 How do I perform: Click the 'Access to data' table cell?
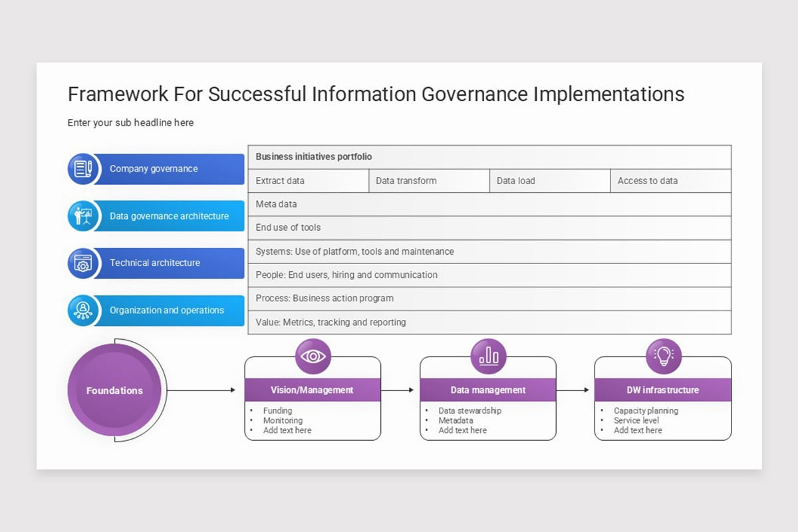tap(671, 181)
